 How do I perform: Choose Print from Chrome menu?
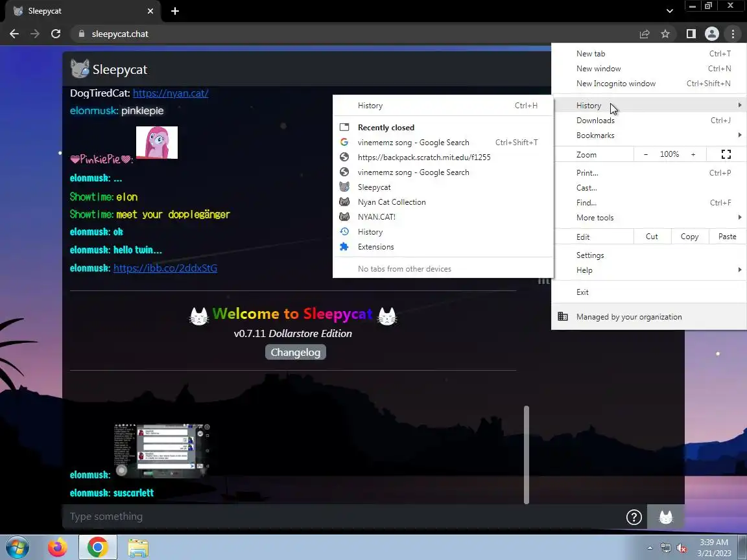(649, 173)
